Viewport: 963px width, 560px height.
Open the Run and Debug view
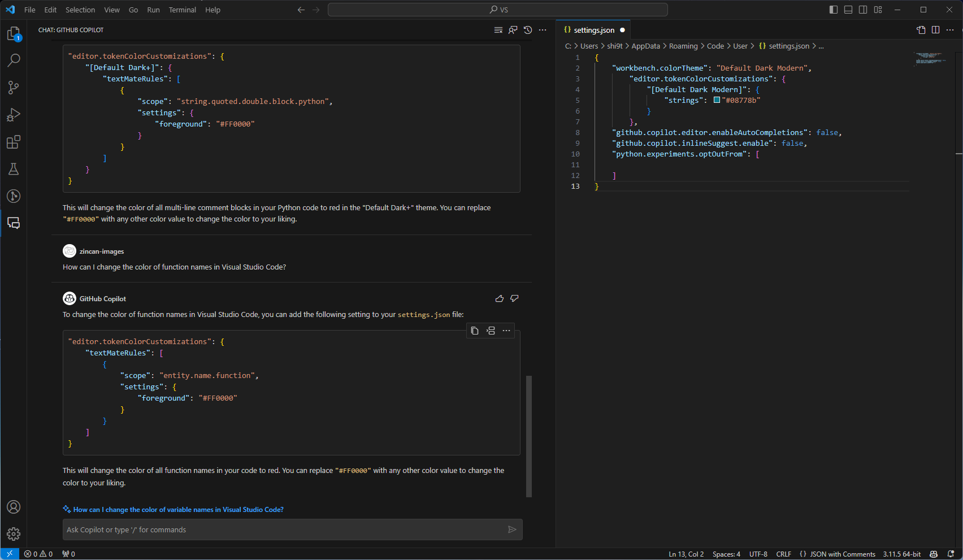tap(14, 115)
